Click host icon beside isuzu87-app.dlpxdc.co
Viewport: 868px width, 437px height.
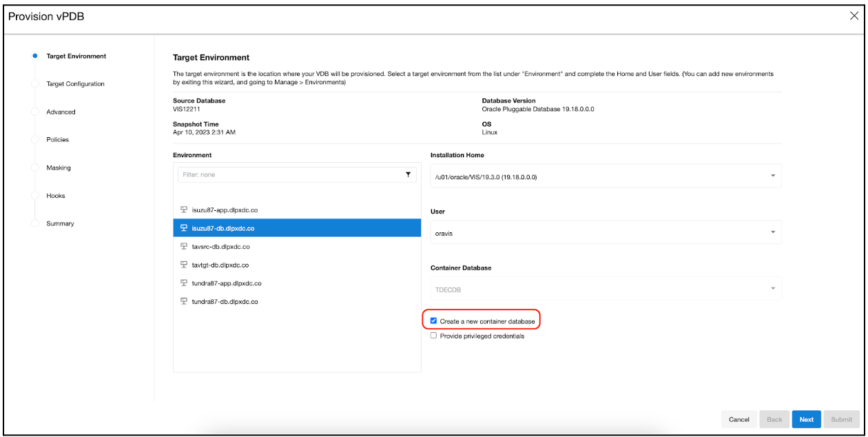click(x=184, y=210)
